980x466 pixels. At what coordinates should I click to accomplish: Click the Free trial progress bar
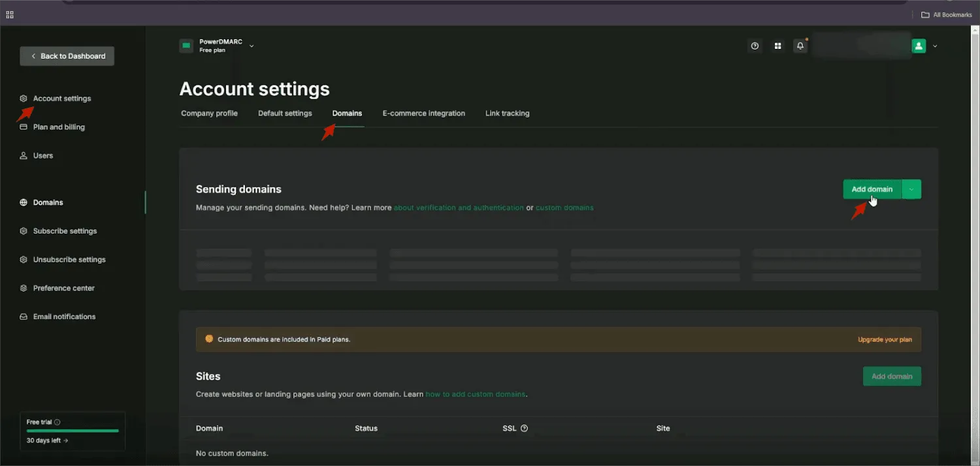click(73, 431)
